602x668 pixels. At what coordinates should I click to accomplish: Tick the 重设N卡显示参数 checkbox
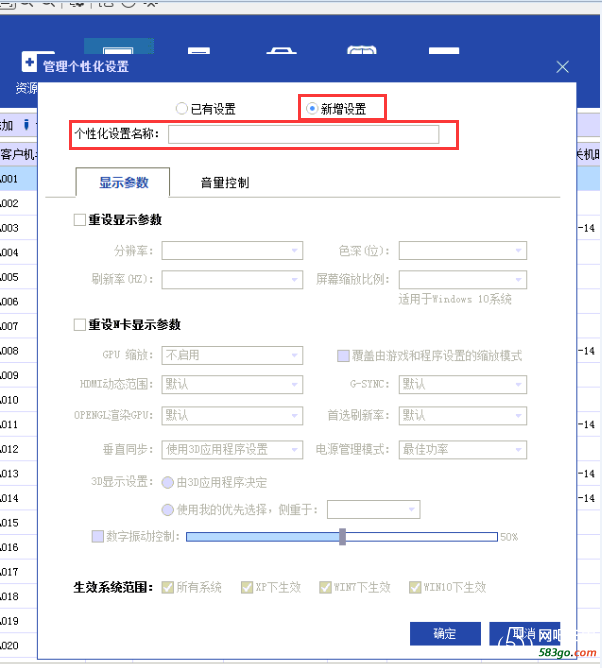(x=80, y=325)
